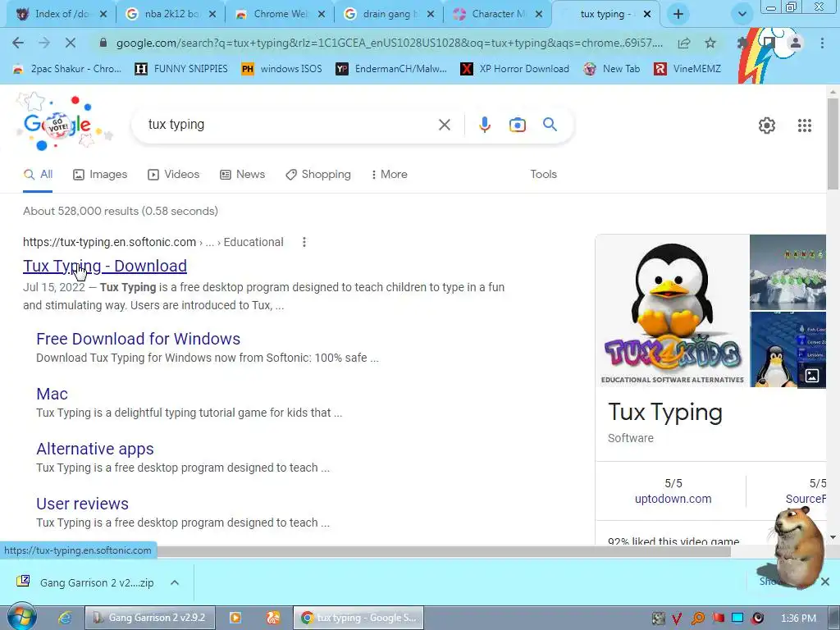Open the Google apps grid
Image resolution: width=840 pixels, height=630 pixels.
coord(804,126)
